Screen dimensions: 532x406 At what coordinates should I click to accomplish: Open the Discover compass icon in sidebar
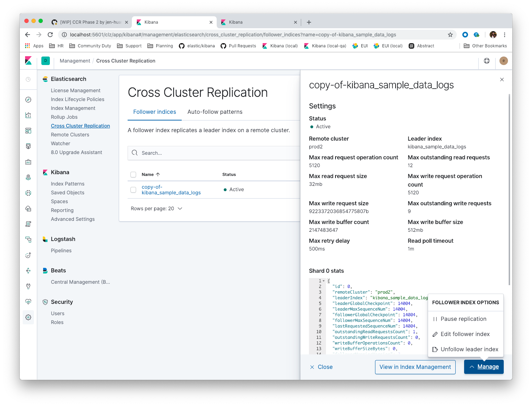28,100
